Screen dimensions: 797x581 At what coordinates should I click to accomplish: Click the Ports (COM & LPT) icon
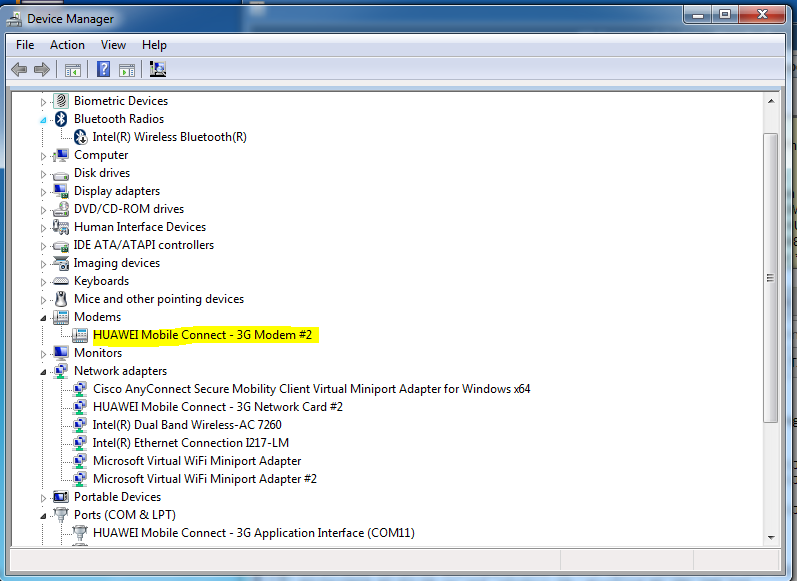click(x=61, y=515)
